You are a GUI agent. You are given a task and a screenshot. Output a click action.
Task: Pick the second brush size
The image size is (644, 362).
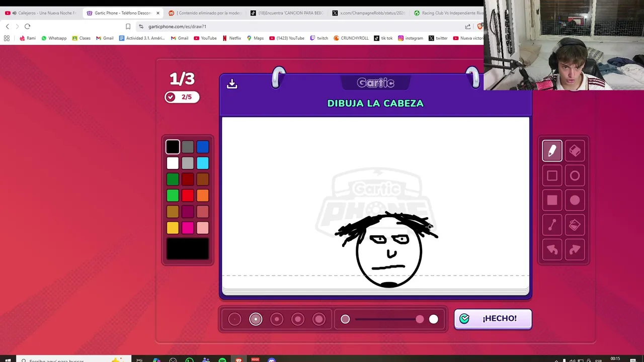click(x=256, y=319)
